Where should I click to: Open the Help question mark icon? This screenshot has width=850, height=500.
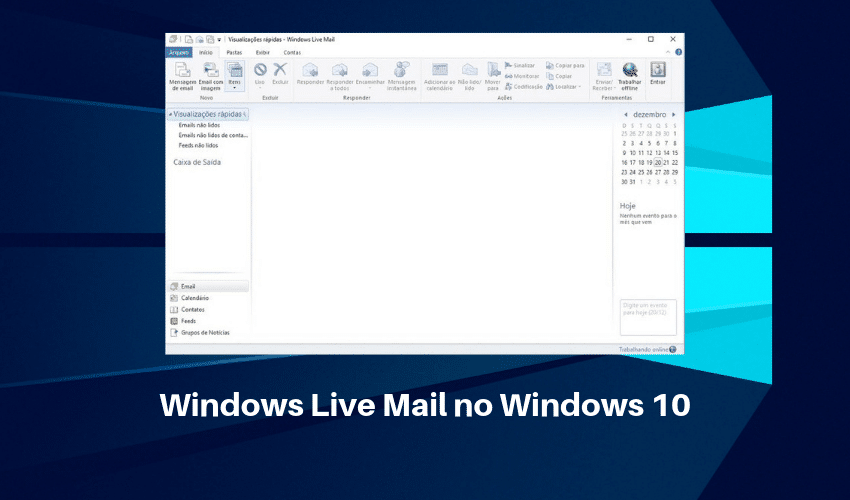point(678,52)
